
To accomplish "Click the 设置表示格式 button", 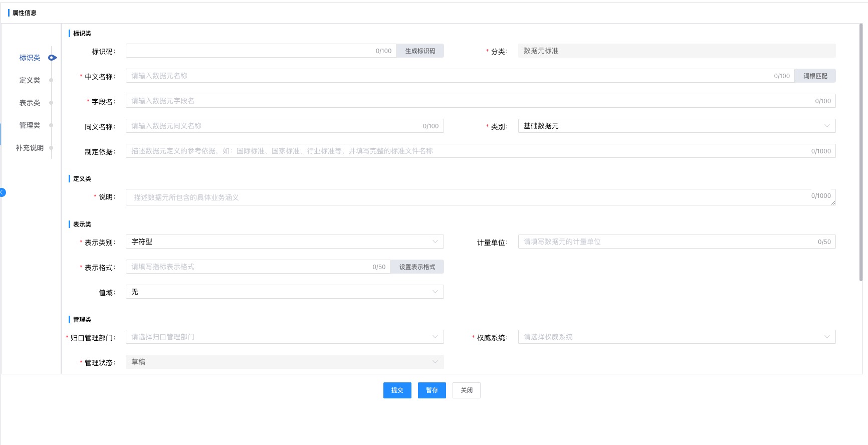I will click(x=417, y=267).
